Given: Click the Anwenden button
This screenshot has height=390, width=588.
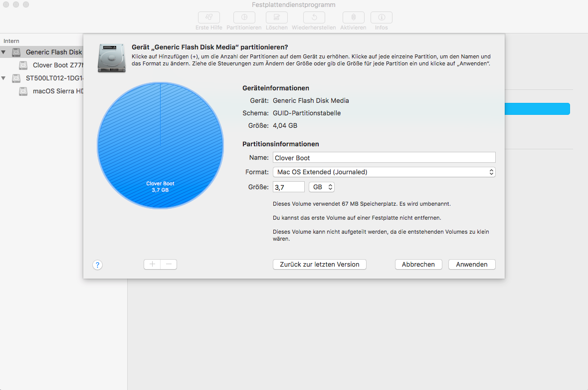Looking at the screenshot, I should (472, 264).
